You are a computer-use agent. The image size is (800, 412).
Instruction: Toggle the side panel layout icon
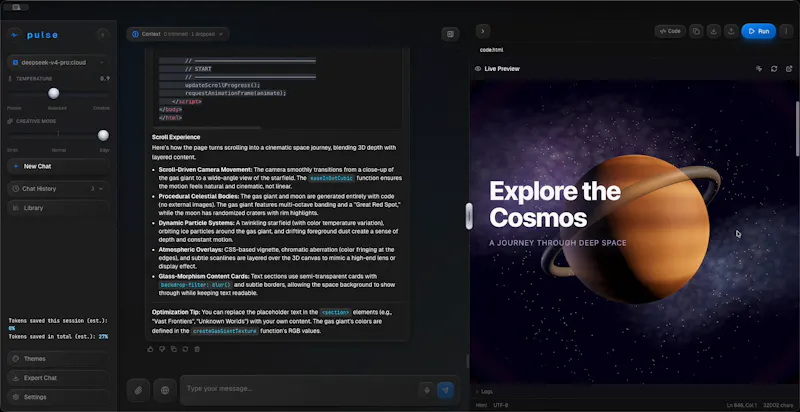pyautogui.click(x=450, y=34)
